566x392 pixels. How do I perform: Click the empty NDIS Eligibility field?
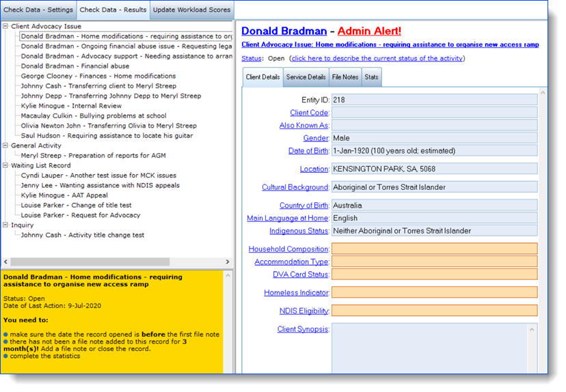[x=435, y=311]
